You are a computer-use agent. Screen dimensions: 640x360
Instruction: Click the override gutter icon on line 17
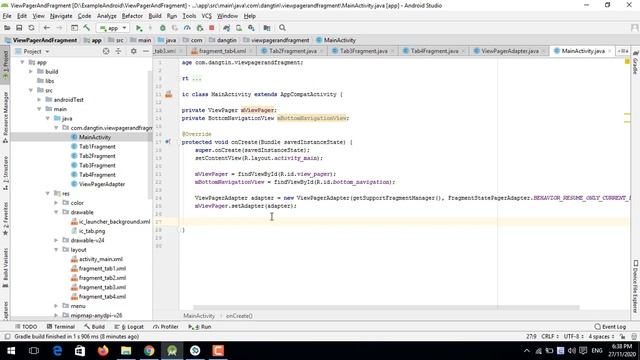click(x=168, y=142)
